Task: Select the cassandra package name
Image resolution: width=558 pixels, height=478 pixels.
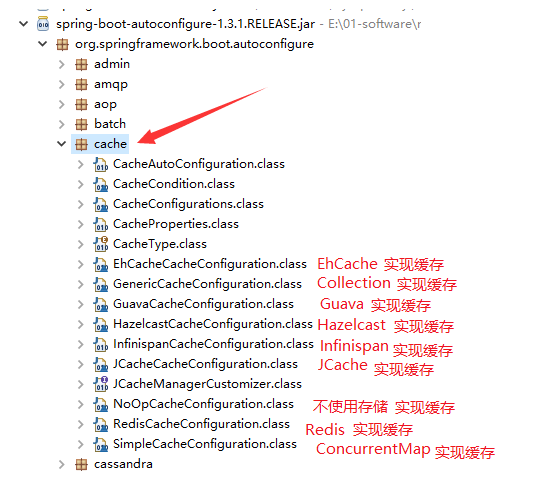Action: click(x=123, y=464)
